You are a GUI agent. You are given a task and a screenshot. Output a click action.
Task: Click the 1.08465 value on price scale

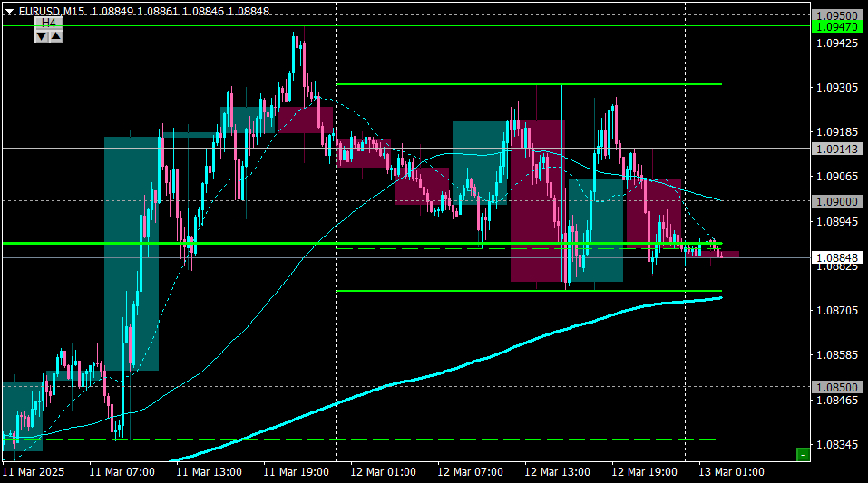pyautogui.click(x=837, y=400)
